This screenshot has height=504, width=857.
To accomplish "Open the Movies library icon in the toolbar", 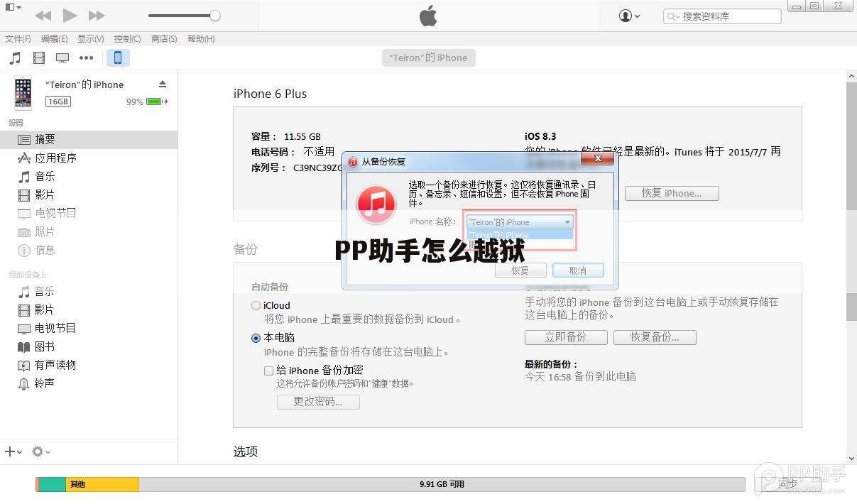I will pos(39,57).
